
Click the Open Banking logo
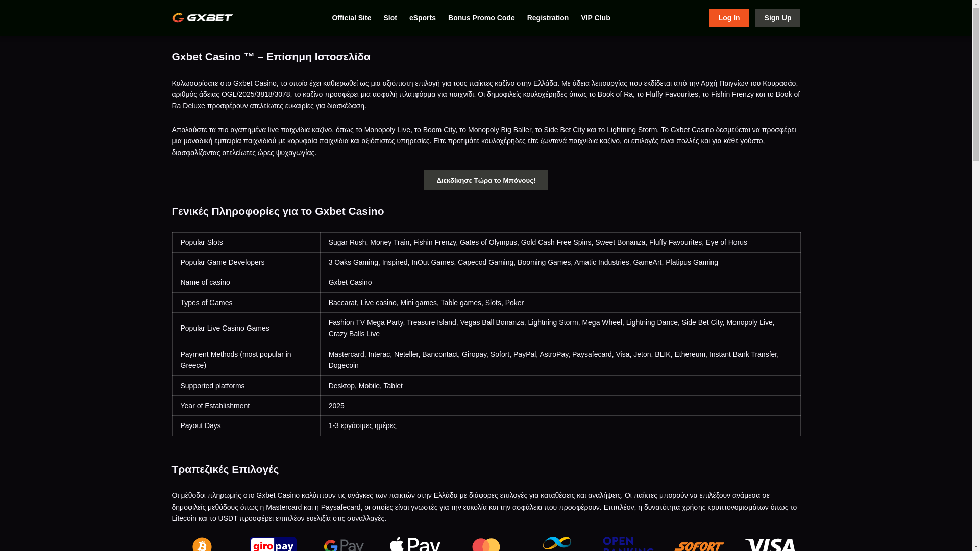coord(628,544)
